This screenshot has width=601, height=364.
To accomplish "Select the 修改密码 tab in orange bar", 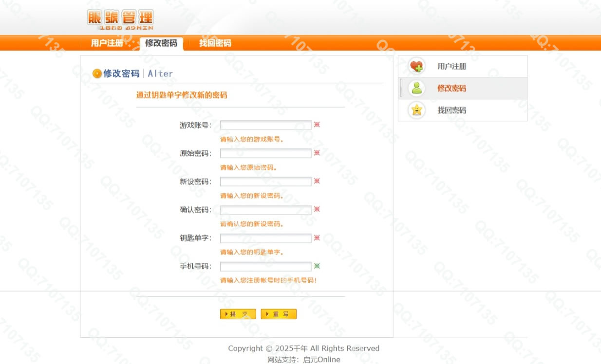I will click(x=161, y=43).
